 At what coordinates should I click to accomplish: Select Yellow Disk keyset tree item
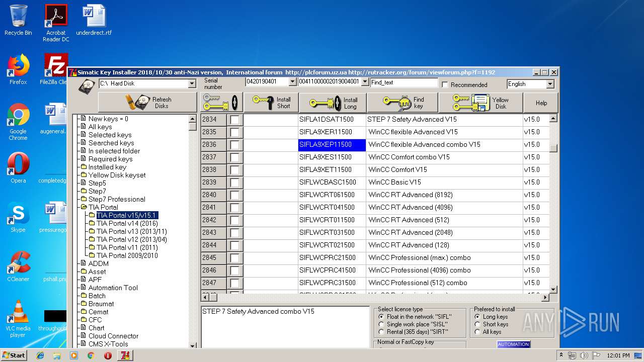point(117,175)
